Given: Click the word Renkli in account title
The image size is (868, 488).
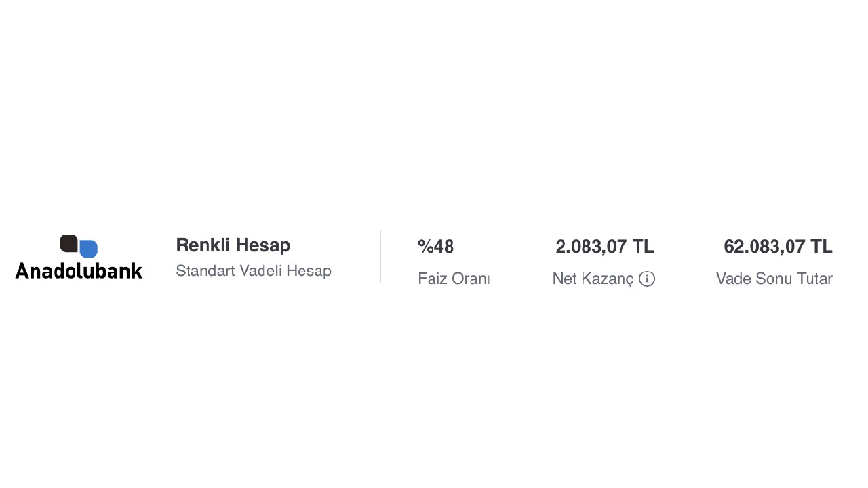Looking at the screenshot, I should coord(203,245).
